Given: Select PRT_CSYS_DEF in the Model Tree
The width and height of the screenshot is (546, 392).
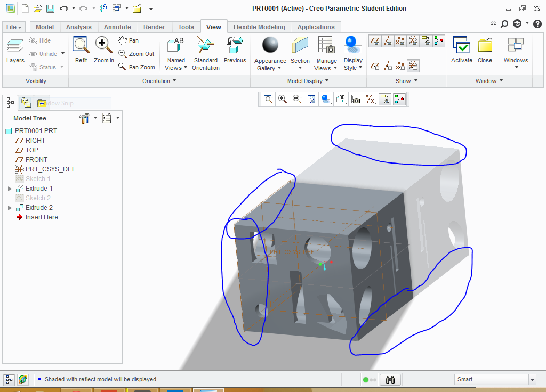Looking at the screenshot, I should pyautogui.click(x=45, y=169).
